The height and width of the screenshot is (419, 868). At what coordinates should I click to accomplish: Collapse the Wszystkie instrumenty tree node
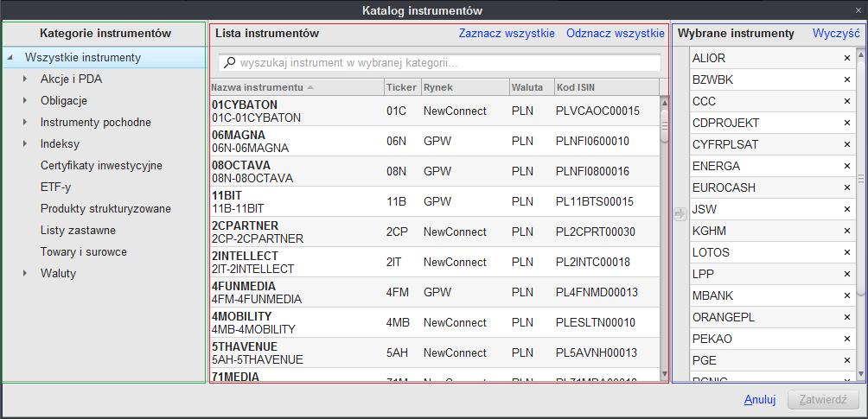(10, 58)
